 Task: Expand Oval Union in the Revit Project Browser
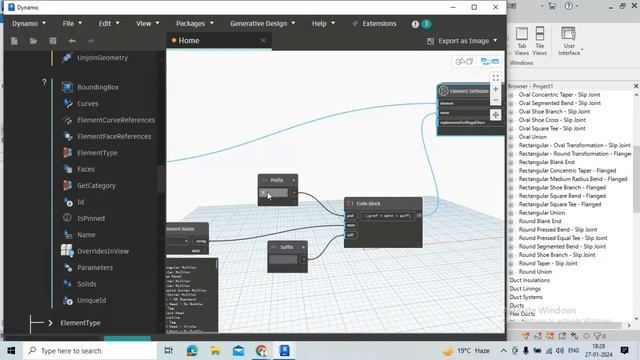[x=511, y=137]
